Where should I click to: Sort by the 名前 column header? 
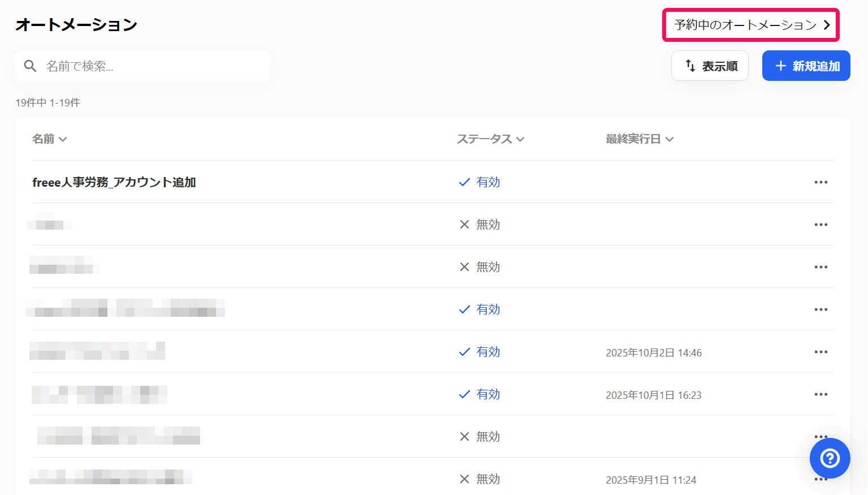click(49, 139)
